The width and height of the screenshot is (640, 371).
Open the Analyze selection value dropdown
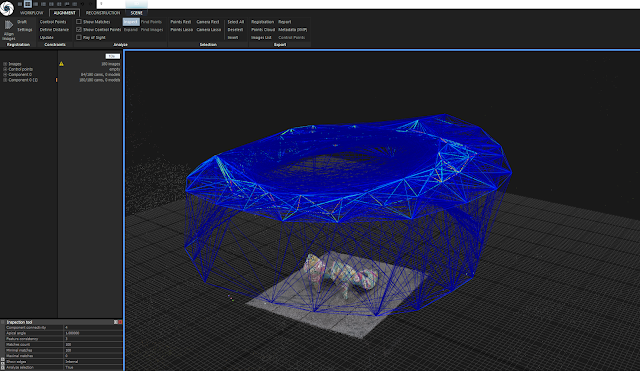tap(93, 367)
